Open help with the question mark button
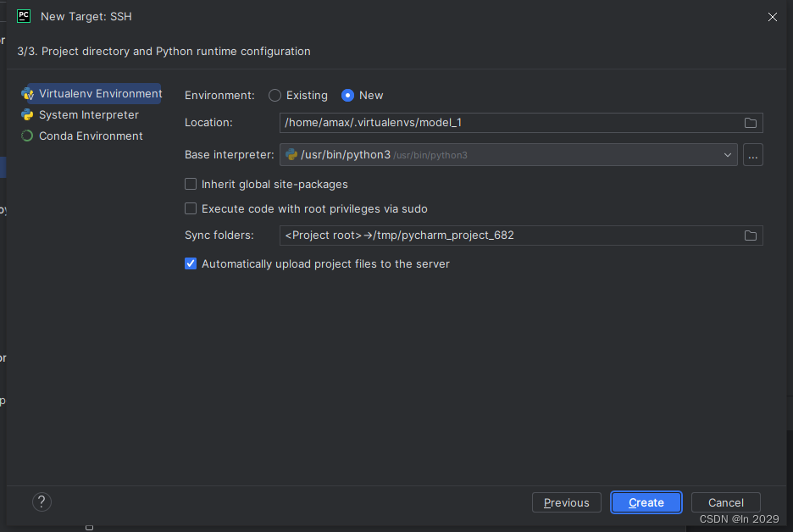The width and height of the screenshot is (793, 532). point(42,502)
